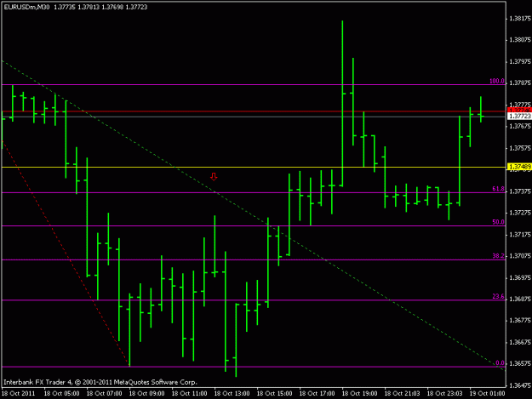Screen dimensions: 532x399
Task: Click the 61.8 Fibonacci level label
Action: 498,189
